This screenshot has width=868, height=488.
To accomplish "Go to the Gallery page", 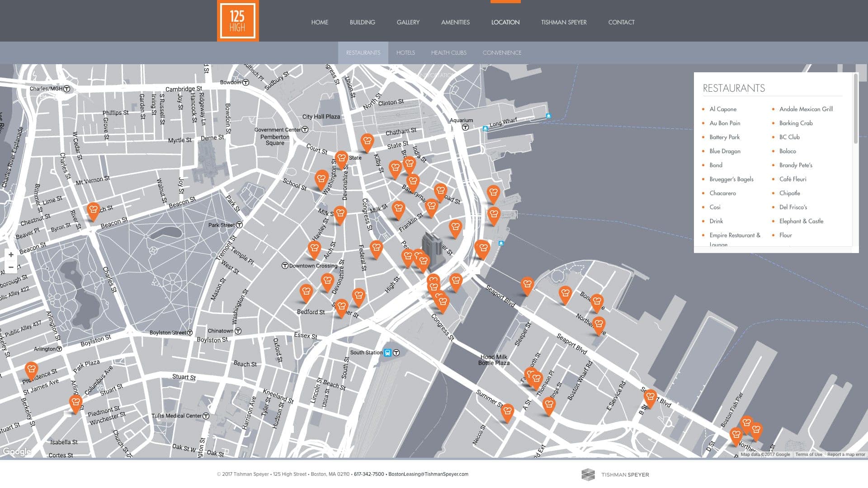I will click(x=408, y=22).
